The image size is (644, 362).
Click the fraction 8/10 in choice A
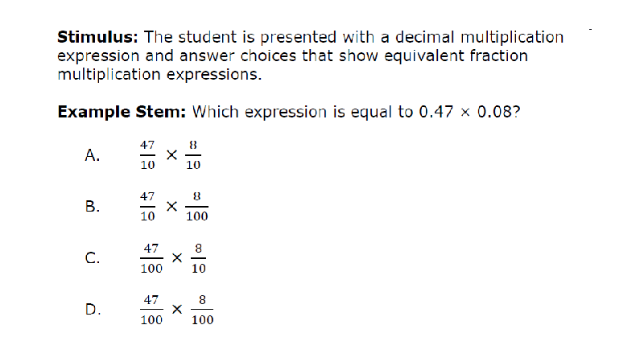coord(193,155)
